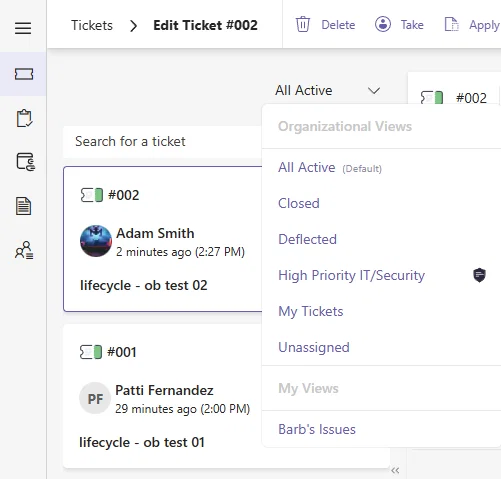Open the hamburger navigation menu

pyautogui.click(x=23, y=28)
